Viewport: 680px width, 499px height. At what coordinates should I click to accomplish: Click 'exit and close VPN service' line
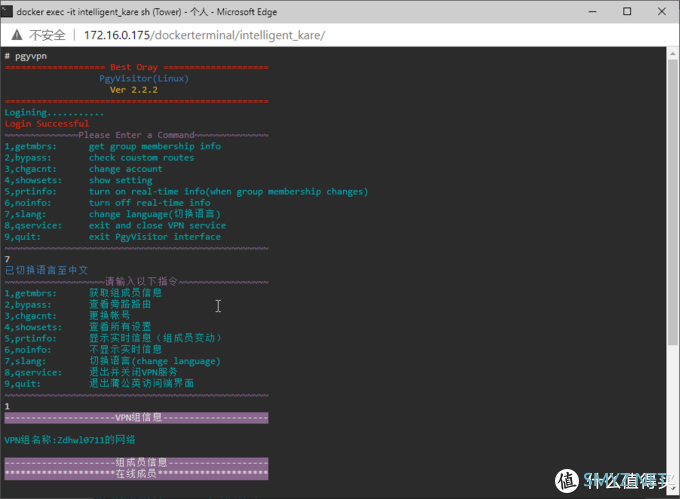[157, 225]
